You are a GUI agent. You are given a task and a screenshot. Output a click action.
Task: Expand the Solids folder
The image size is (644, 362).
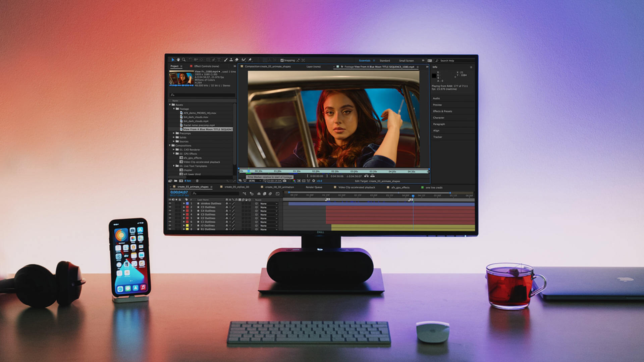click(174, 137)
